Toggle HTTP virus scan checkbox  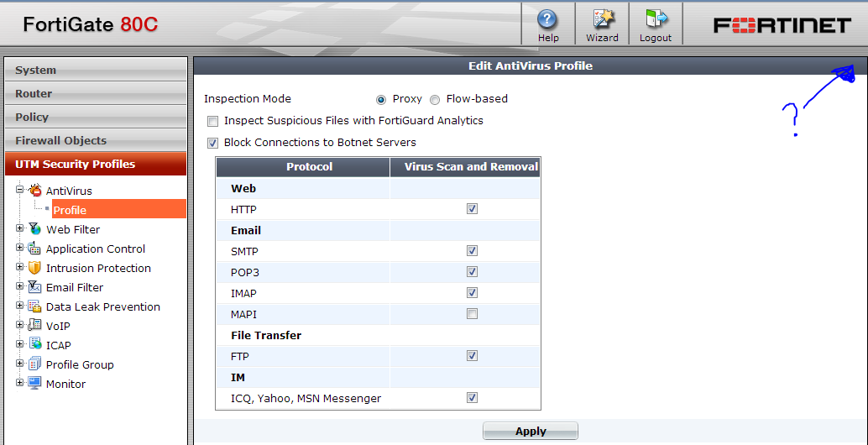pos(472,209)
